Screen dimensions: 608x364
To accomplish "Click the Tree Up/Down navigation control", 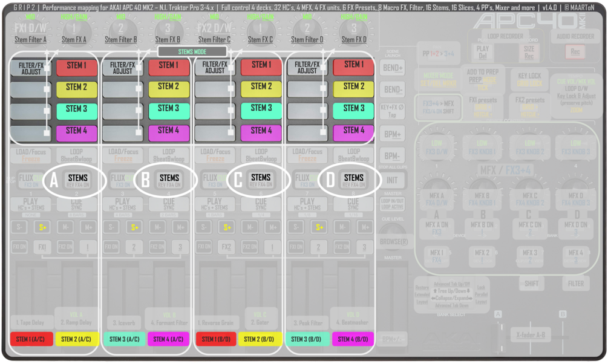I will pos(452,291).
